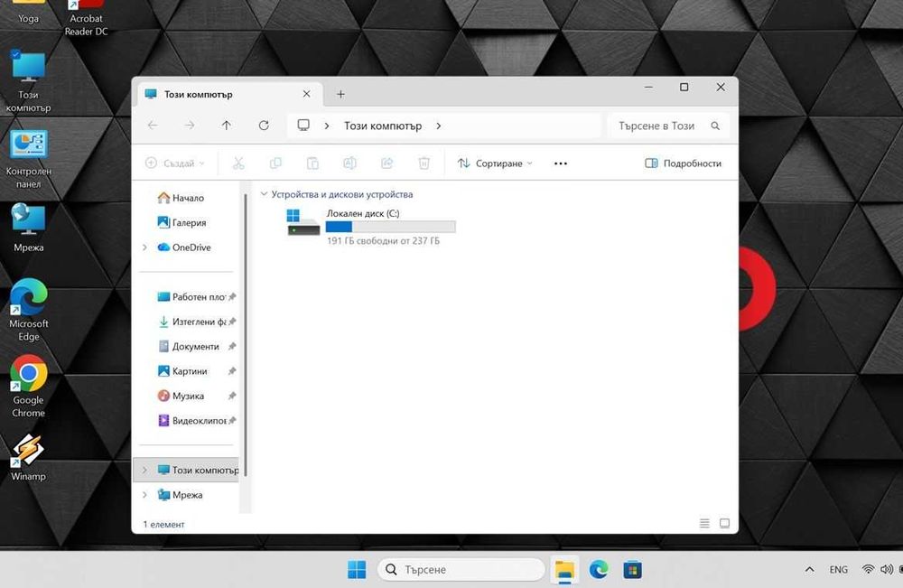
Task: Click the Share icon in toolbar
Action: (x=387, y=163)
